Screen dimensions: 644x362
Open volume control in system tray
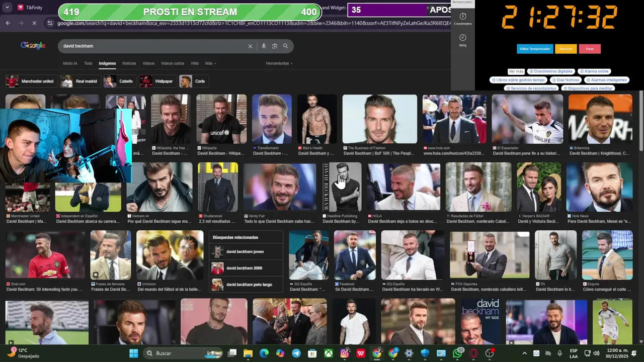click(596, 353)
